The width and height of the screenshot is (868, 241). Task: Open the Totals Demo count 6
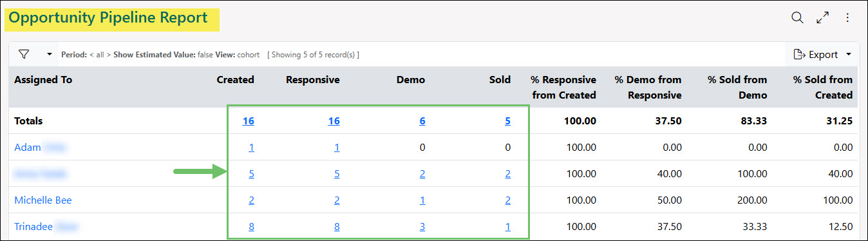(422, 120)
